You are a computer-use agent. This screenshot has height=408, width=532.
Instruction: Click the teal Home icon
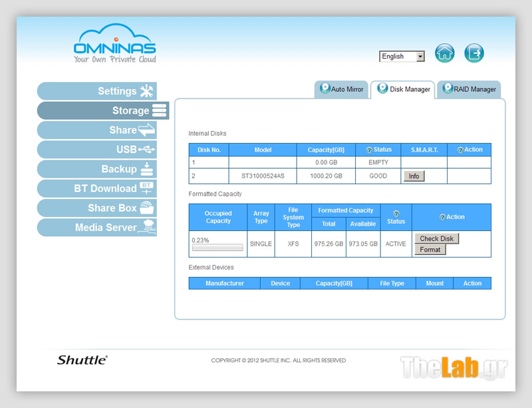444,53
